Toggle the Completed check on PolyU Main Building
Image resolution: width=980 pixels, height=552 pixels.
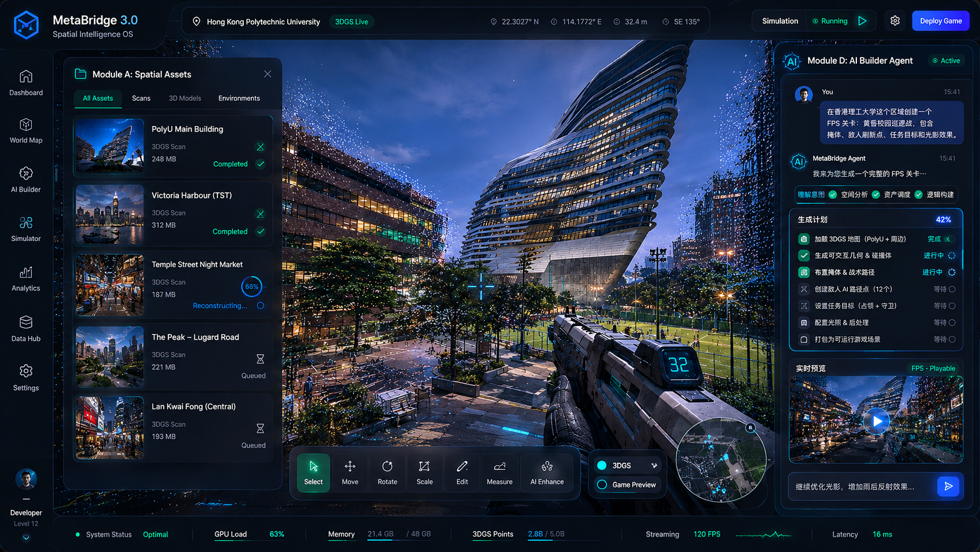(260, 164)
